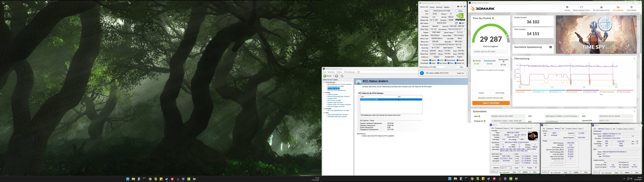Open the GPU selection dropdown in GPU-Z
This screenshot has width=644, height=182.
click(x=433, y=67)
